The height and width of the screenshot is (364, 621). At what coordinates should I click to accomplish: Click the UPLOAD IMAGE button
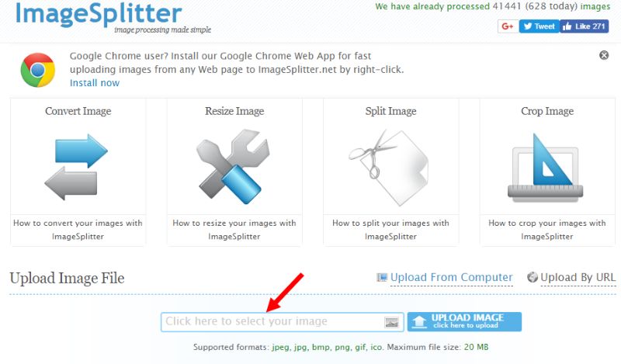[x=464, y=321]
